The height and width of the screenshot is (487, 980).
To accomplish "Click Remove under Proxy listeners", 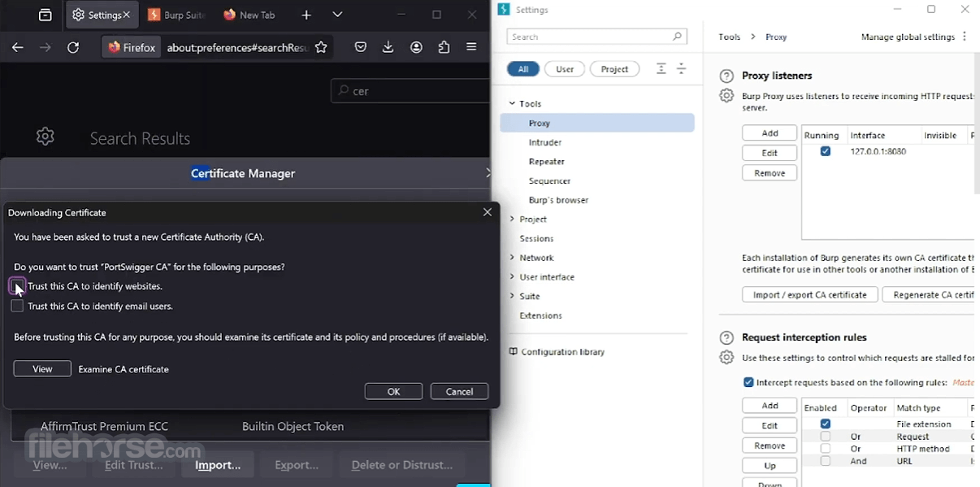I will pyautogui.click(x=770, y=172).
